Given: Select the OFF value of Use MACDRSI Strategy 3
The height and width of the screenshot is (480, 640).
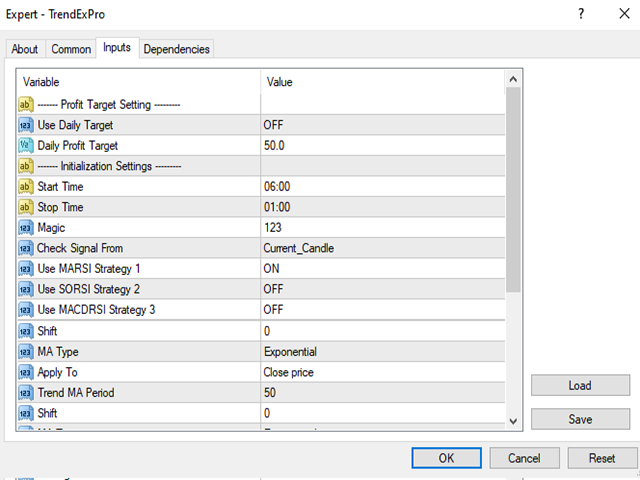Looking at the screenshot, I should tap(273, 310).
